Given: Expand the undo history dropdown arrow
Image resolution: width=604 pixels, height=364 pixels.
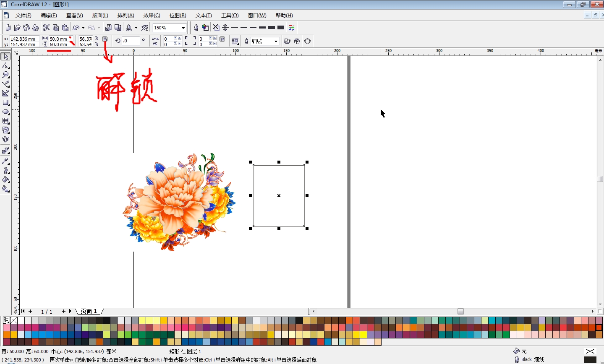Looking at the screenshot, I should click(x=83, y=28).
